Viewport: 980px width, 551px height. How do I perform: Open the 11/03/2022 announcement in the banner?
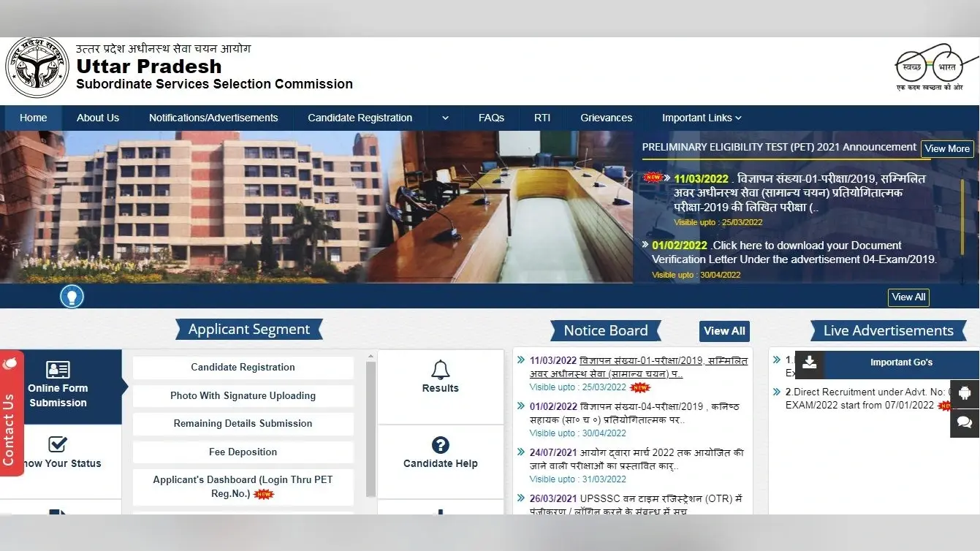tap(799, 193)
